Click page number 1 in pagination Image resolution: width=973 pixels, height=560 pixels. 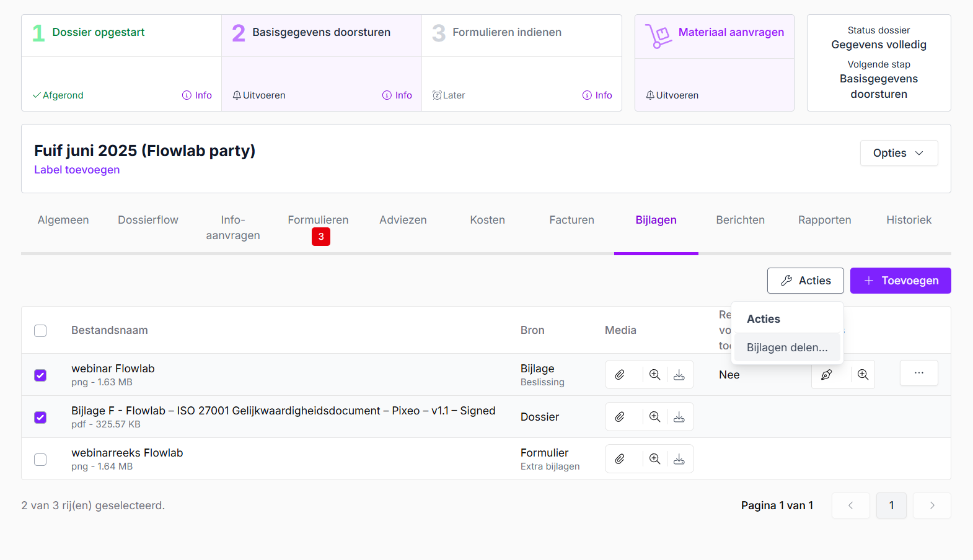(x=891, y=505)
